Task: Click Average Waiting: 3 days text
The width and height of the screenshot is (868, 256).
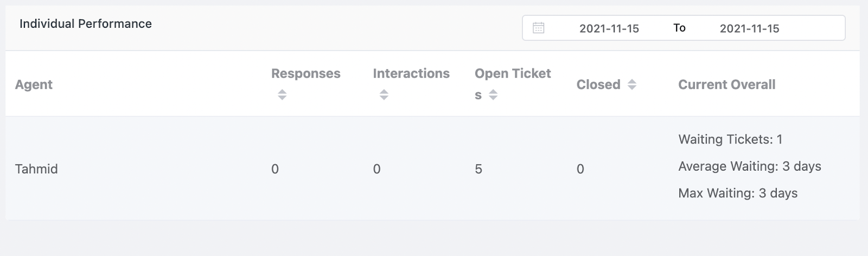Action: [x=749, y=166]
